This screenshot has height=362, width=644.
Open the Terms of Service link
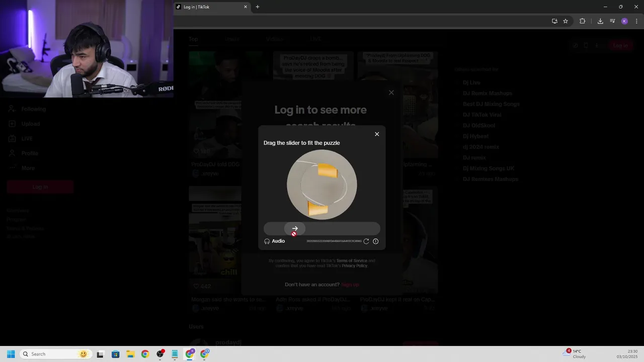tap(352, 260)
